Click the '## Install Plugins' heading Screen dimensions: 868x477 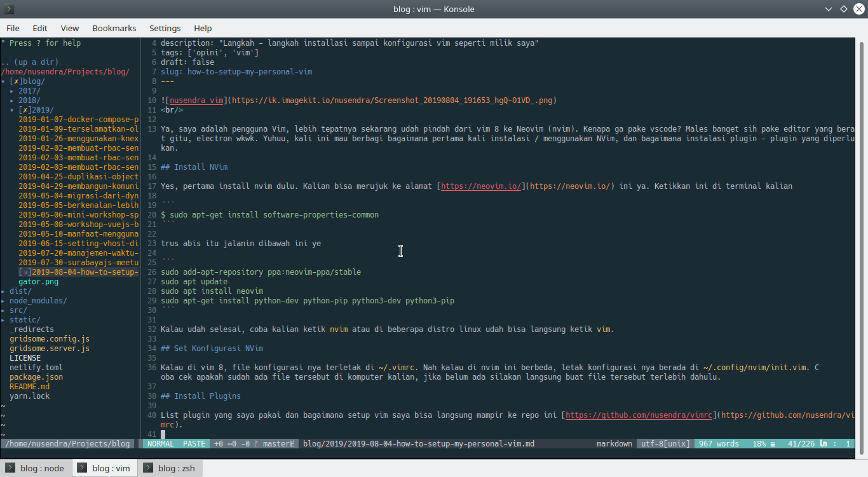[x=201, y=396]
